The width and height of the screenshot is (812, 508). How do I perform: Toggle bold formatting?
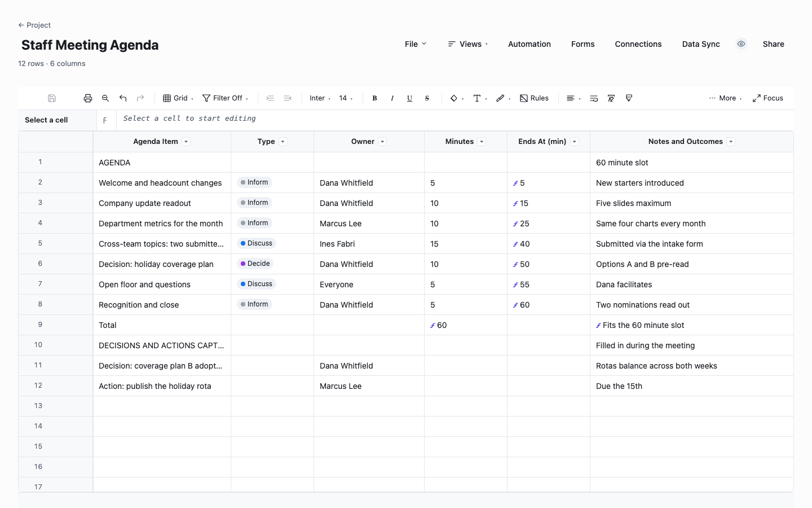374,98
